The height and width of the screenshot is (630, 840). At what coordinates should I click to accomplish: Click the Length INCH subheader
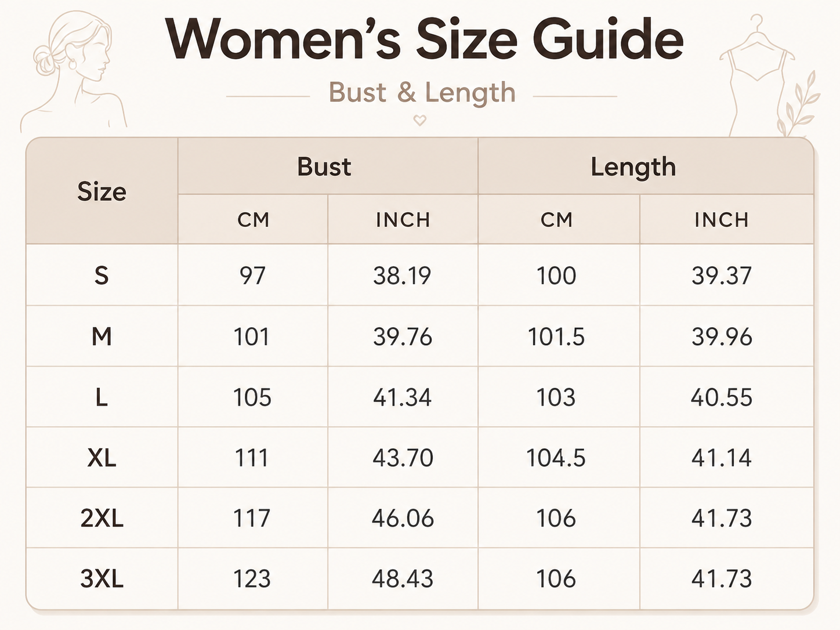click(x=722, y=220)
